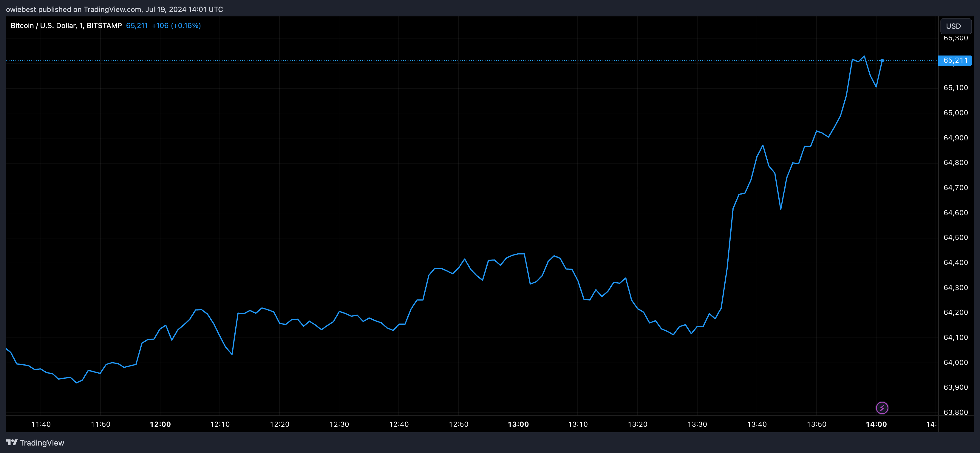Click the 64,300 price axis label
Screen dimensions: 980x453
[x=956, y=287]
